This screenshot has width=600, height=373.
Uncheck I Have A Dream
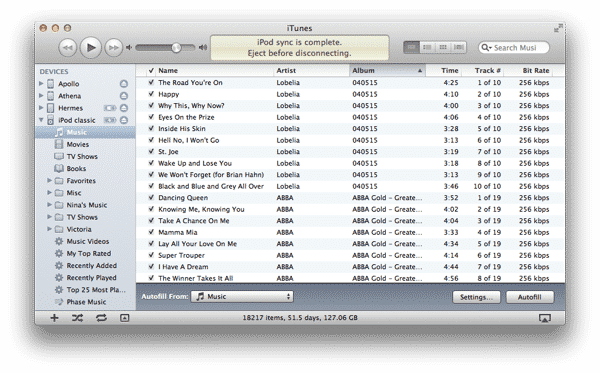click(x=151, y=266)
